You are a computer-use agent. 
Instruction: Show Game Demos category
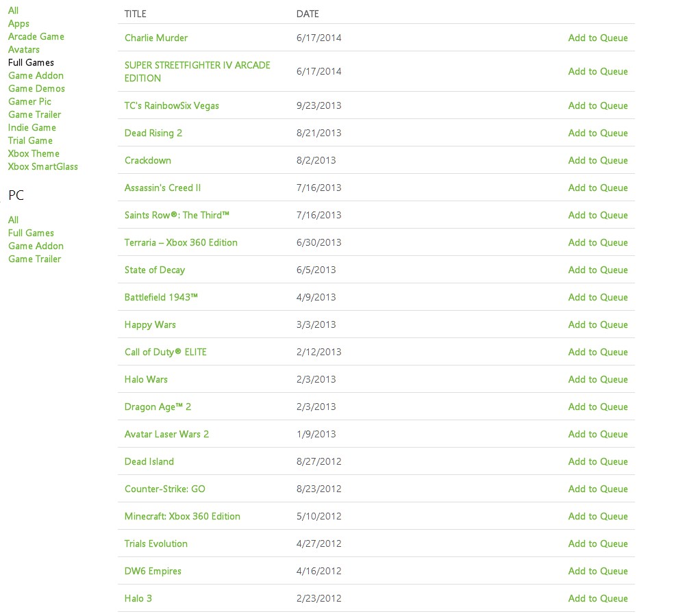pos(36,89)
